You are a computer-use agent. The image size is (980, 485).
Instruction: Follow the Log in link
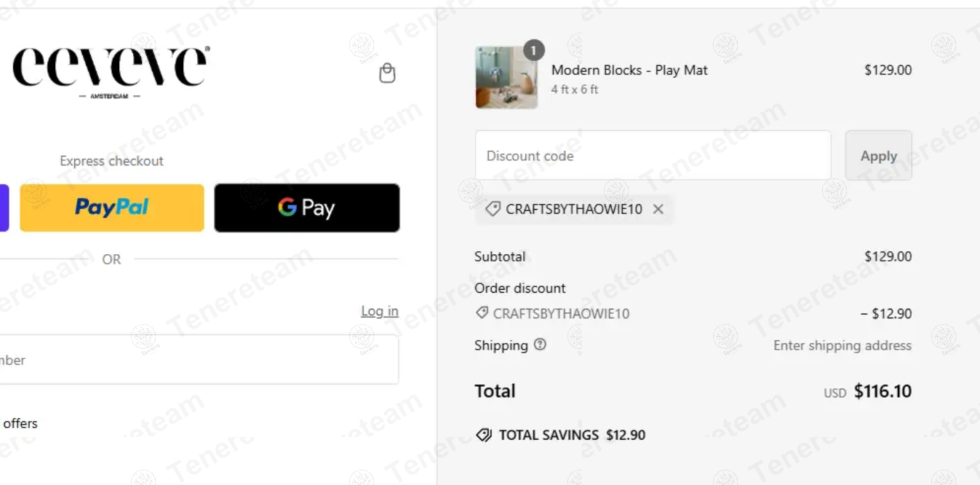[380, 311]
